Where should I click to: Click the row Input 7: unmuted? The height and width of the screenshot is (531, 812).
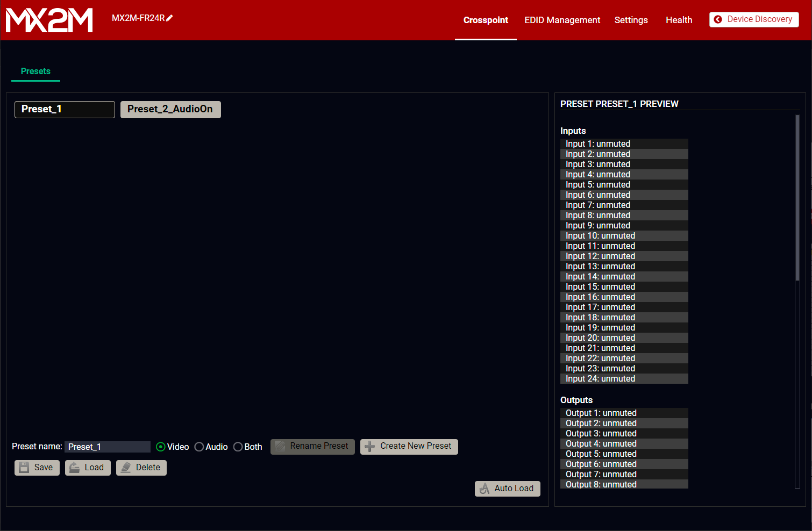pyautogui.click(x=624, y=205)
